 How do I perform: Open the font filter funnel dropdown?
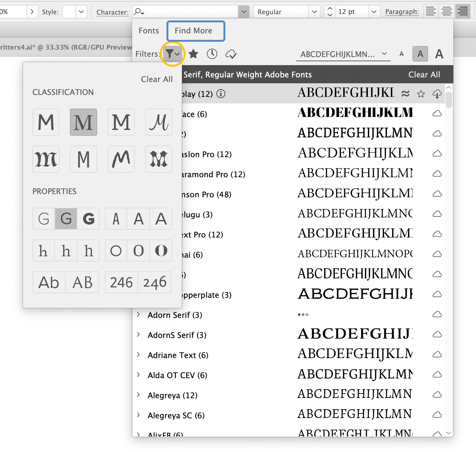click(172, 54)
